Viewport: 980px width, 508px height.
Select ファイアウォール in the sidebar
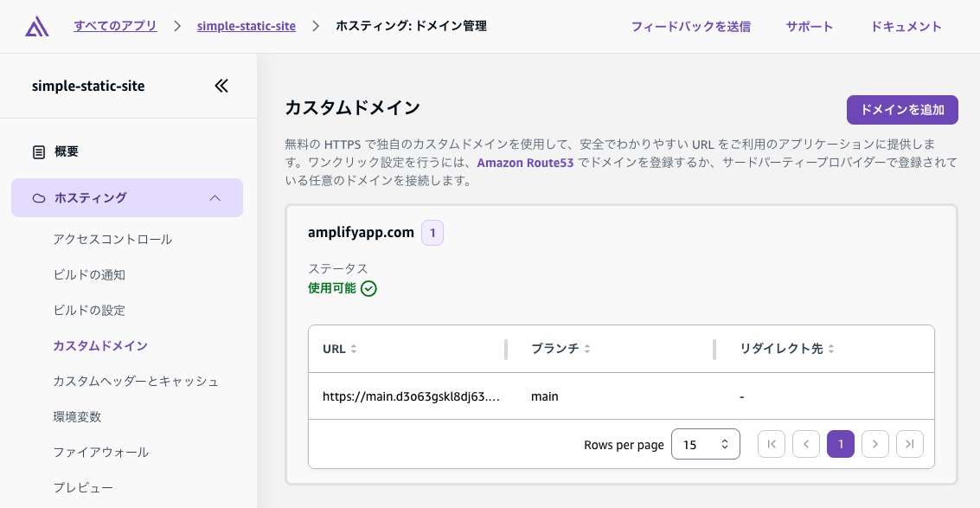click(x=100, y=452)
